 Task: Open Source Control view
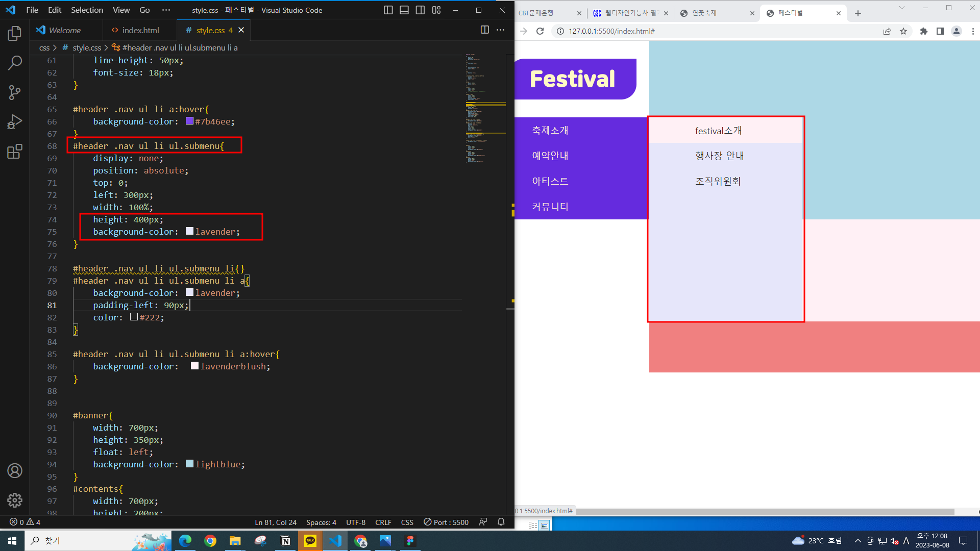[x=15, y=92]
